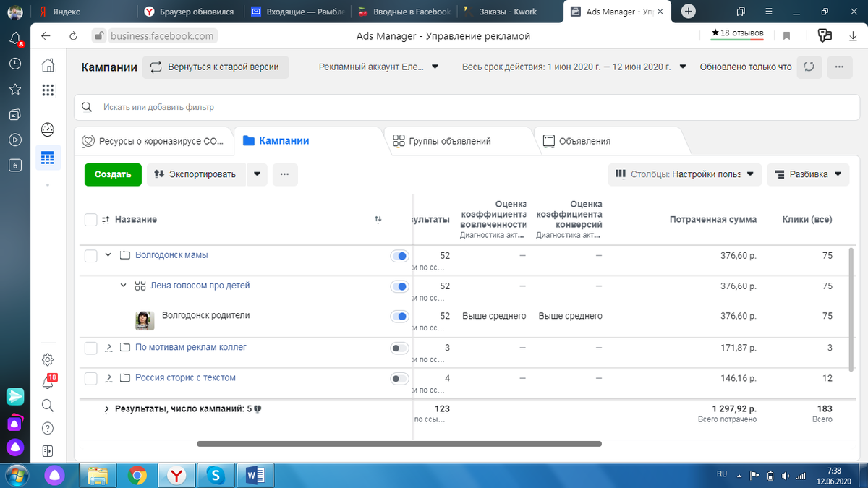Open Facebook home icon in left sidebar
Viewport: 868px width, 488px height.
pos(48,65)
